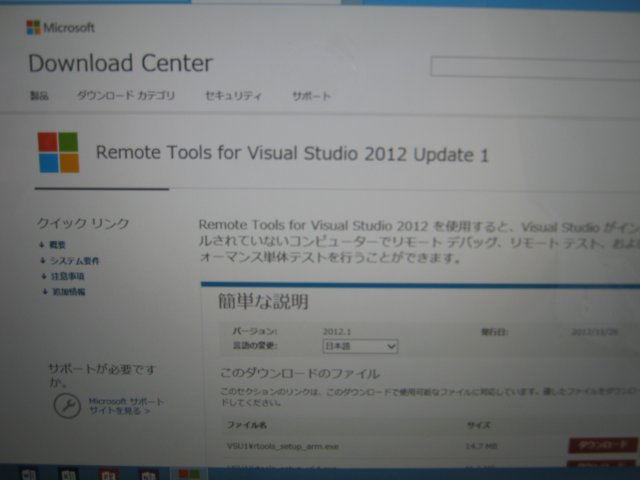Open the 日本語 language dropdown

pos(360,346)
